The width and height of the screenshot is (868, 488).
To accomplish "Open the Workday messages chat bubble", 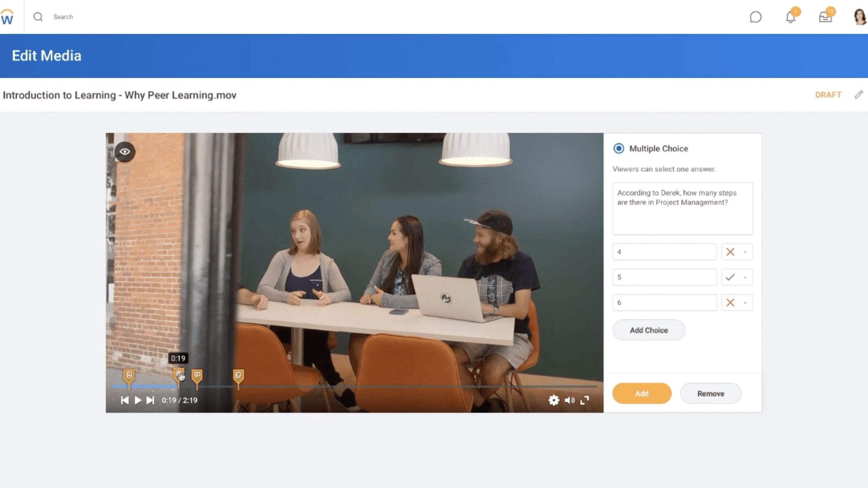I will click(x=756, y=17).
